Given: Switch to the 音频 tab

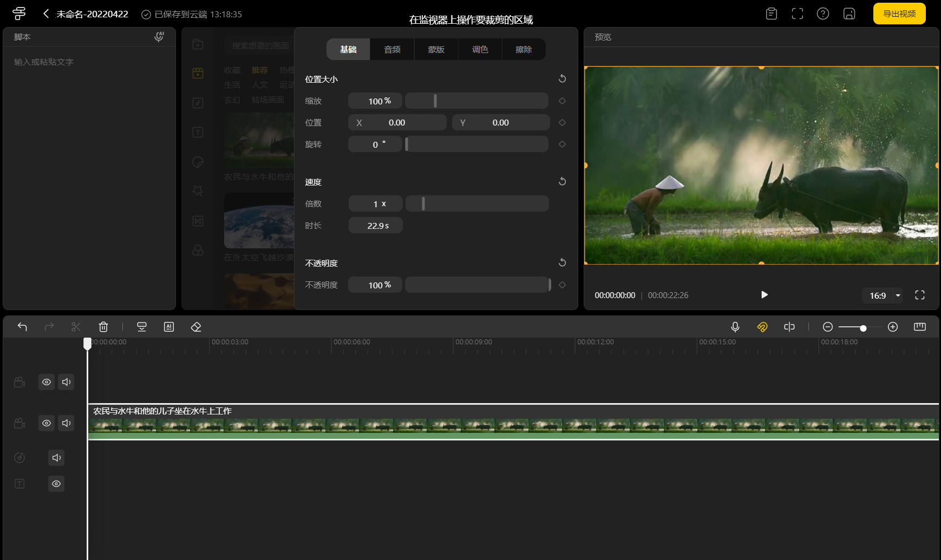Looking at the screenshot, I should point(393,49).
